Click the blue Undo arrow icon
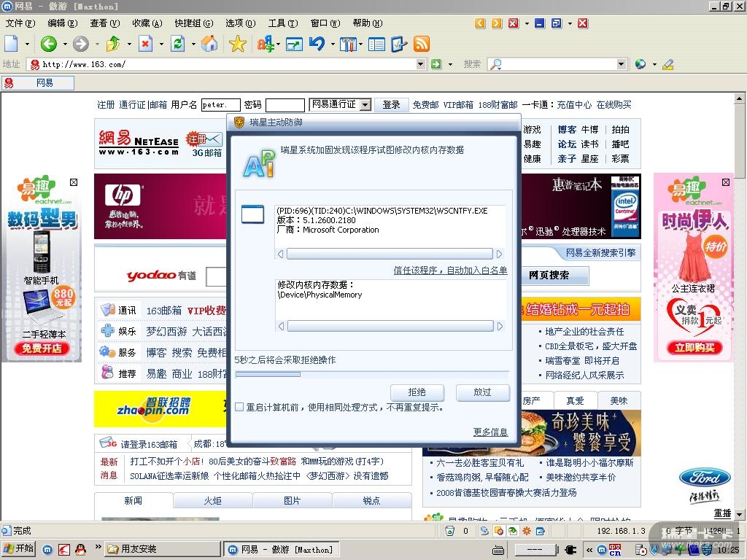Viewport: 747px width, 560px height. pos(317,44)
